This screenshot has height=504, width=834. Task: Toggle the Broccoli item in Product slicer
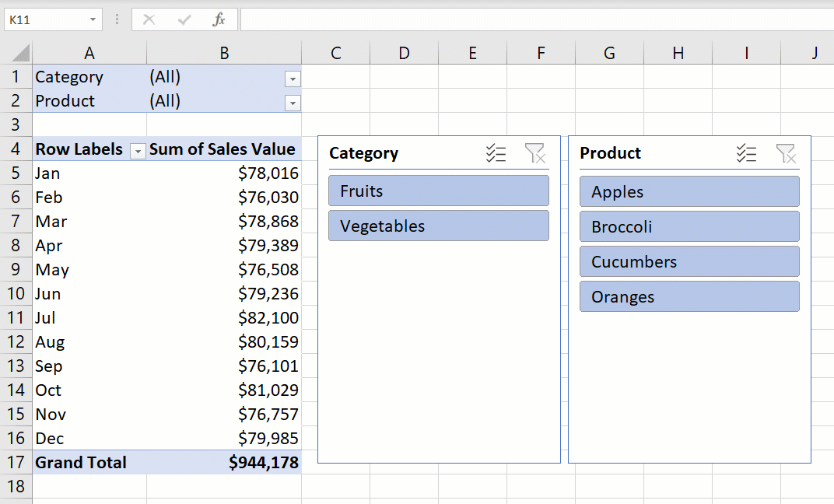point(689,226)
